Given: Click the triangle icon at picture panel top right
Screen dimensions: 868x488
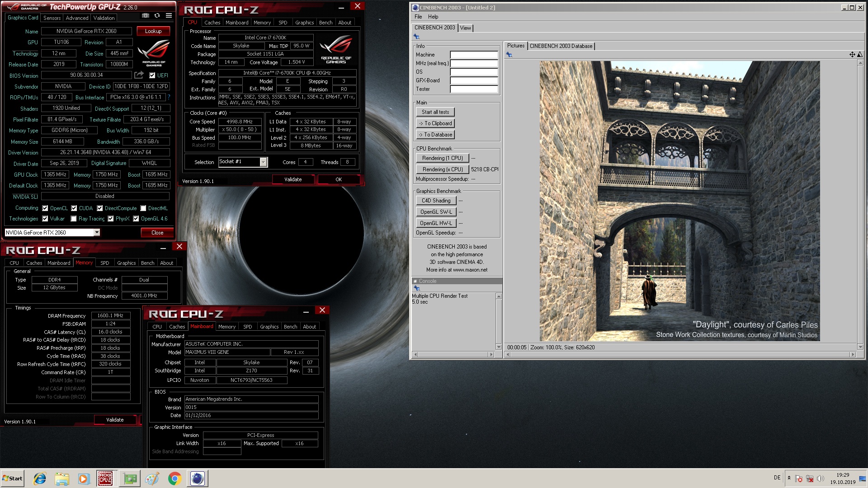Looking at the screenshot, I should (x=860, y=55).
